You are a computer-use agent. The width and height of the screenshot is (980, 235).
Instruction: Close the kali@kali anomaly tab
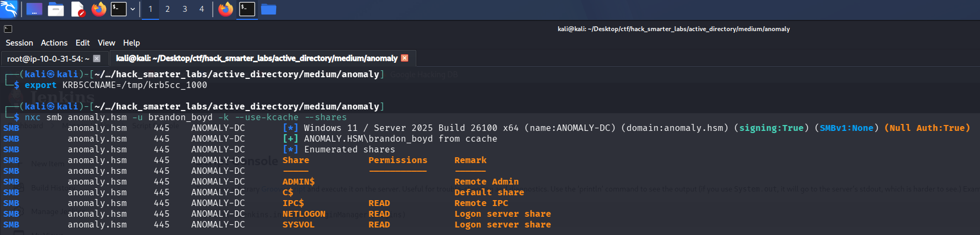tap(405, 58)
